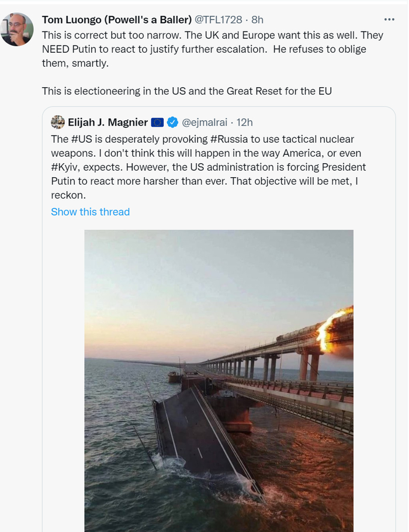Click the "This is electioneering in the US" line
409x532 pixels.
coord(186,91)
